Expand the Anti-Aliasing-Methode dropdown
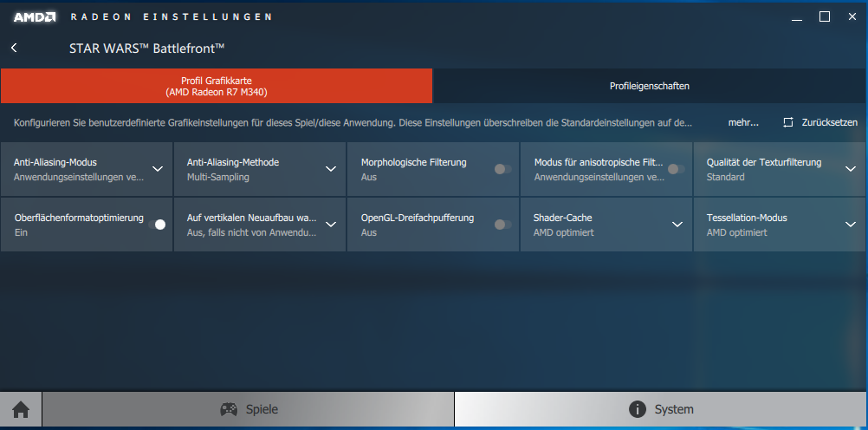This screenshot has width=868, height=430. (331, 169)
